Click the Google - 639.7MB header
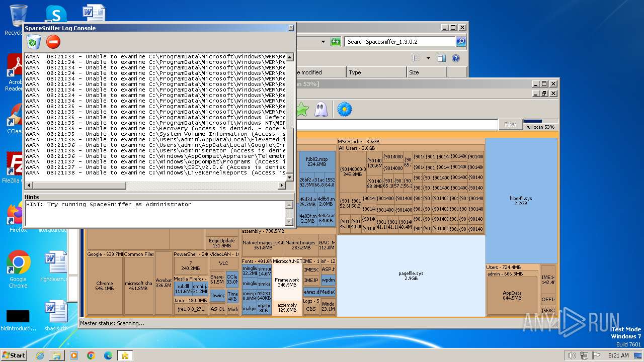644x362 pixels. pos(105,254)
